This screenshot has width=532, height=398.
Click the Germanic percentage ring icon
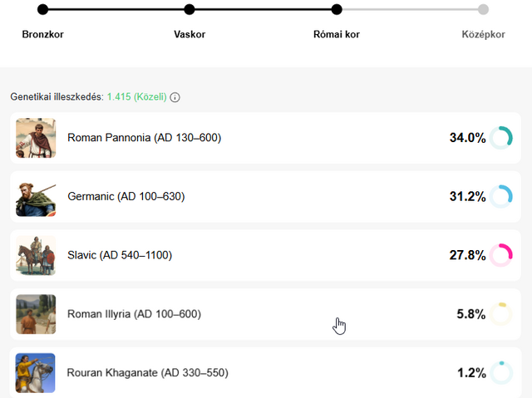[500, 197]
